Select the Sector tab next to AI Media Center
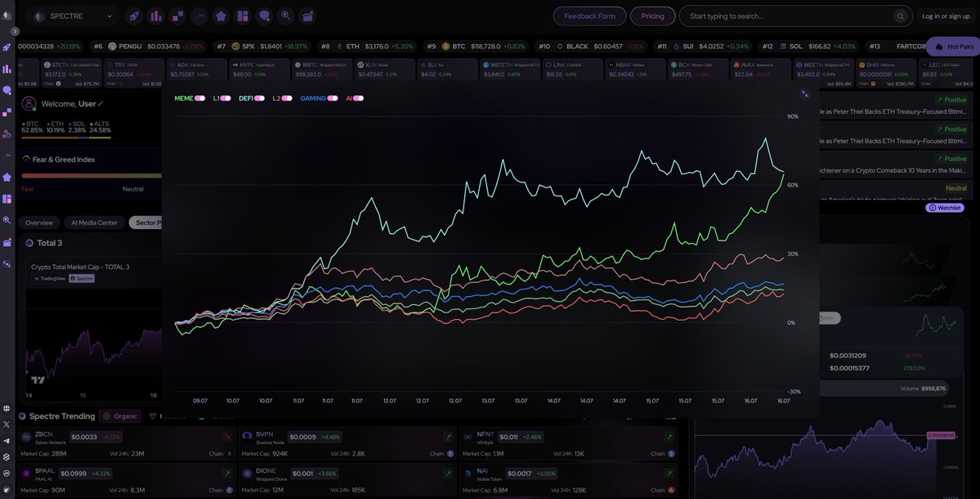The height and width of the screenshot is (499, 980). point(145,223)
